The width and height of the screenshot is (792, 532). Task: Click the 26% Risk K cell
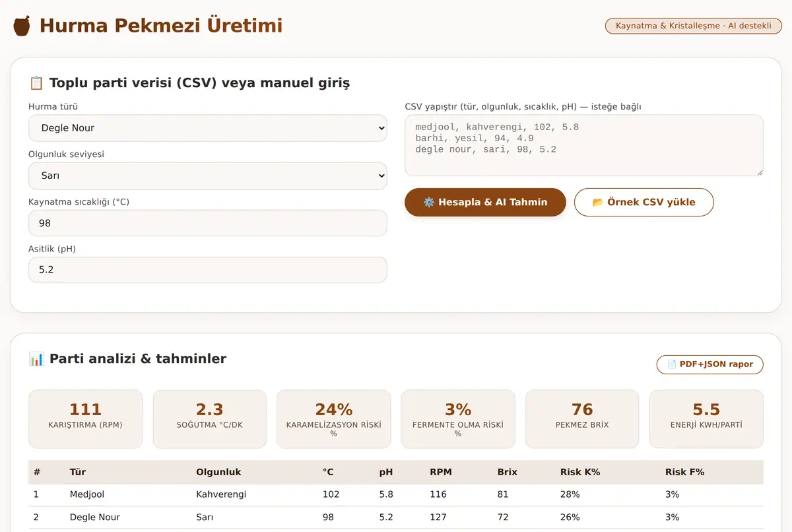click(x=570, y=517)
